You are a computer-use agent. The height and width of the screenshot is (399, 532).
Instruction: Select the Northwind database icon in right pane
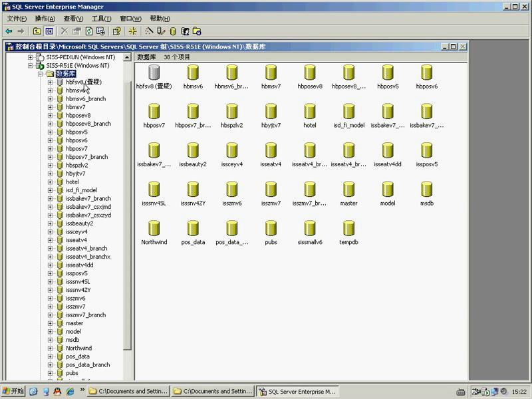154,228
